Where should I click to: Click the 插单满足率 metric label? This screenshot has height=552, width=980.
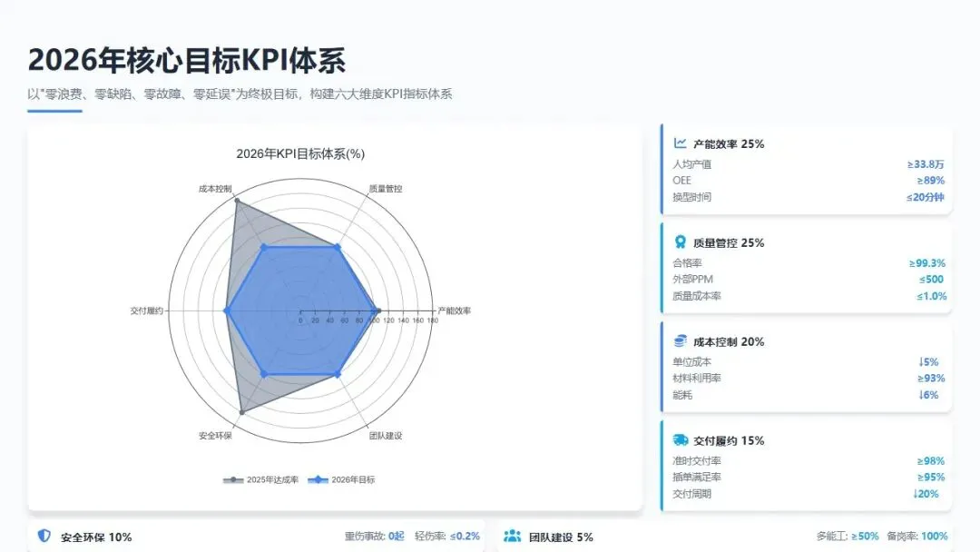tap(697, 477)
